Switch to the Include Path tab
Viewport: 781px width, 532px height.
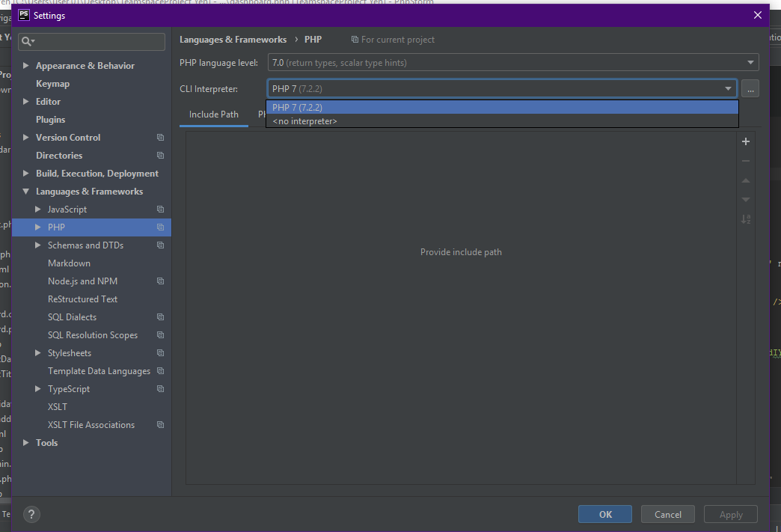(214, 114)
